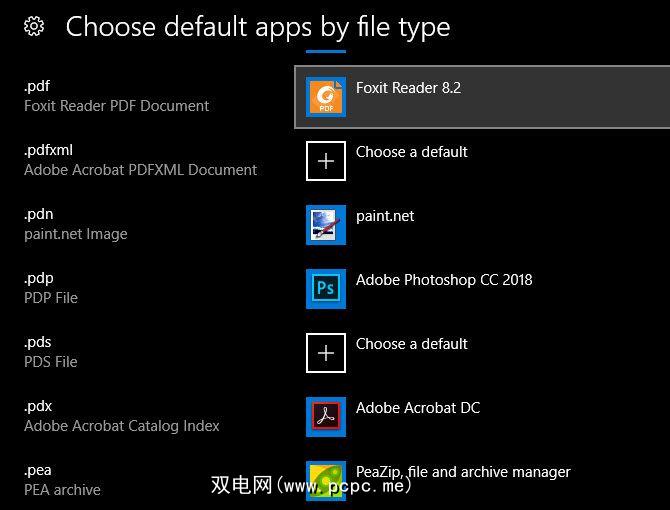Select the .pdfxml extension text
Screen dimensions: 670x510
(48, 150)
